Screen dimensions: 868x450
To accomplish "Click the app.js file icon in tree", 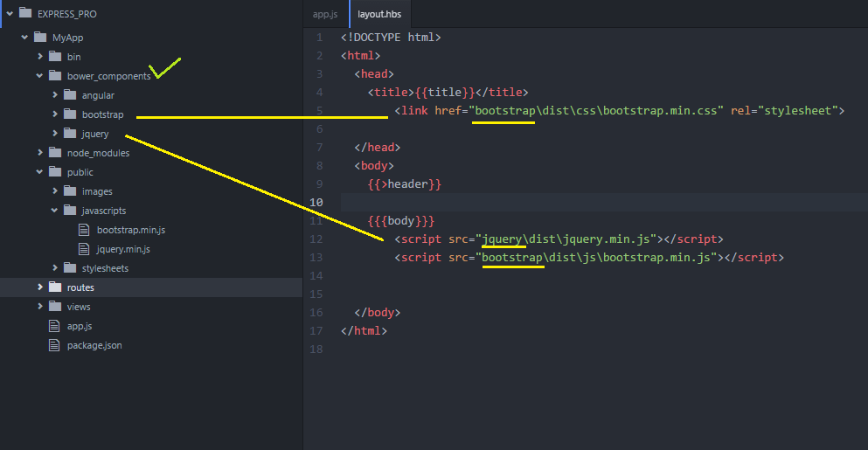I will pyautogui.click(x=54, y=326).
